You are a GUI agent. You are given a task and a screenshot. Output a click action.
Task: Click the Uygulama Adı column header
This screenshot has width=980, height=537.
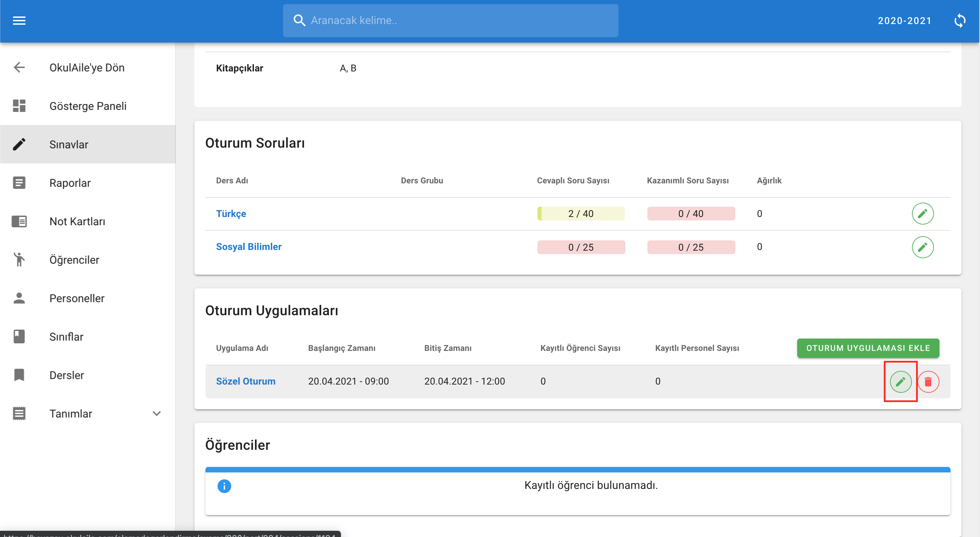(242, 348)
